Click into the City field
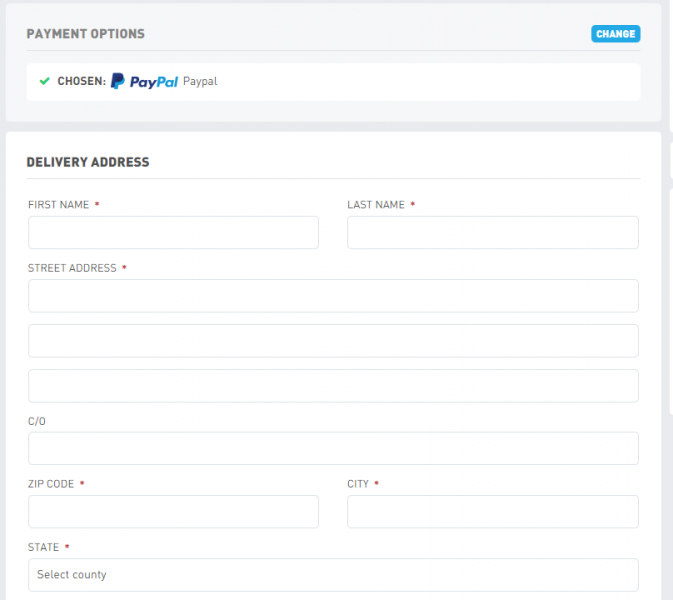 click(x=492, y=511)
